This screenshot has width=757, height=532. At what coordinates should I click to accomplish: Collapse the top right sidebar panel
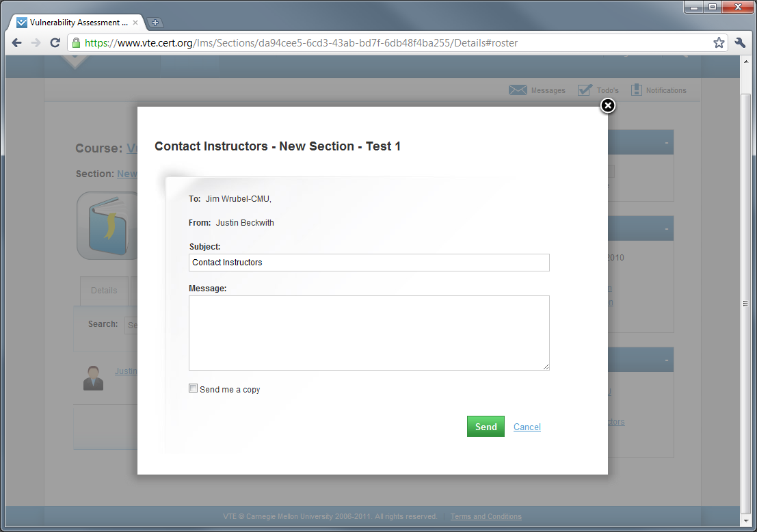point(666,143)
